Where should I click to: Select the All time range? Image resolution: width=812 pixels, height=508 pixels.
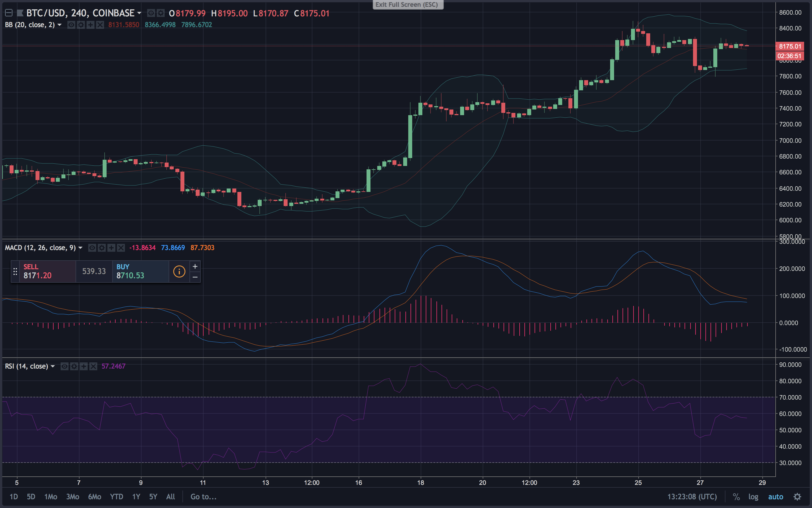pos(171,497)
